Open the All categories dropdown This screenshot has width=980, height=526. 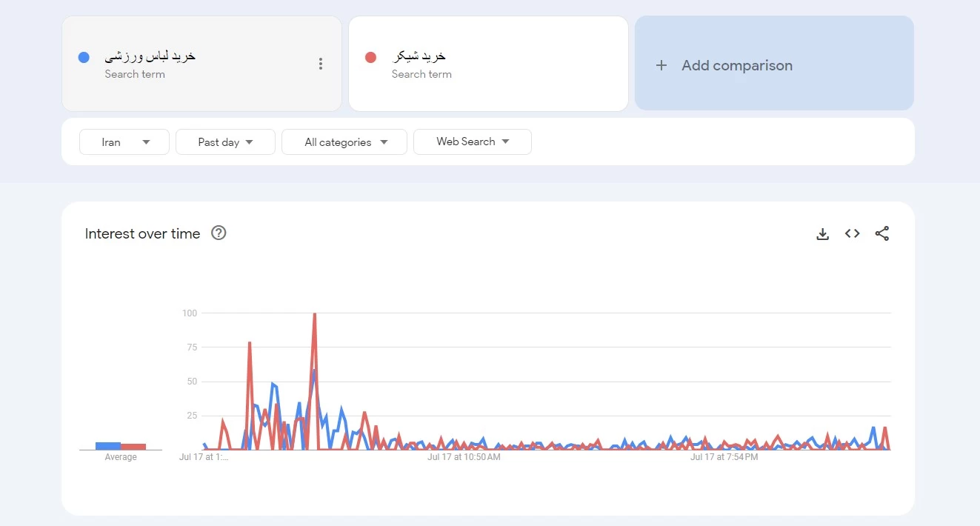[344, 142]
